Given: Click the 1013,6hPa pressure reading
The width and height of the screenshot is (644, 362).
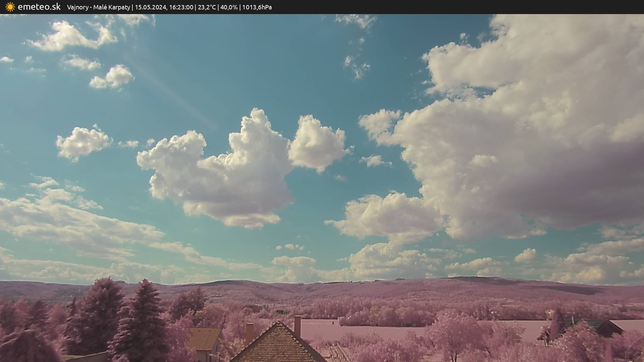Looking at the screenshot, I should click(257, 7).
